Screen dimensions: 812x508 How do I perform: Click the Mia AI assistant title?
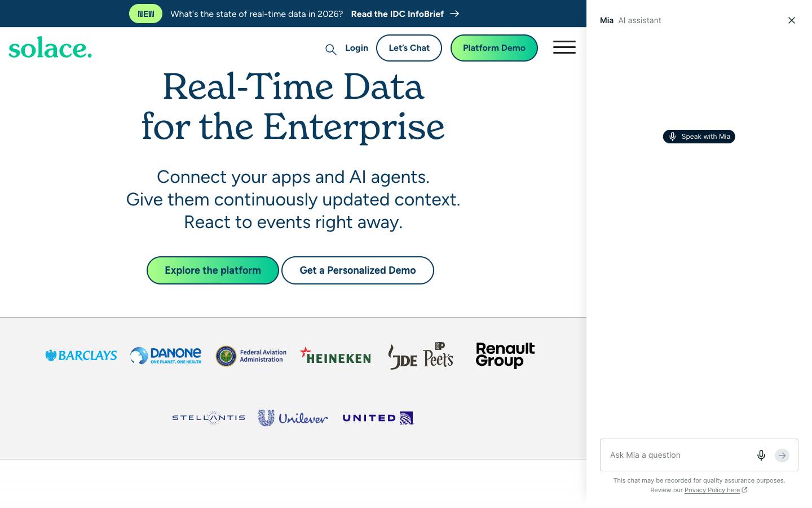click(630, 20)
